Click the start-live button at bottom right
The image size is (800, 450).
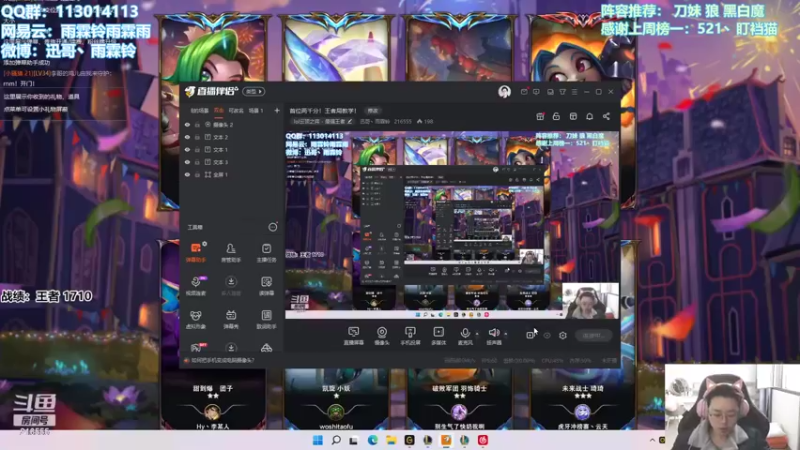[594, 335]
